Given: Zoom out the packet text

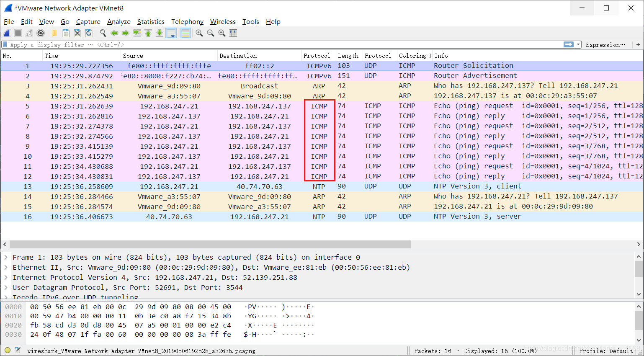Looking at the screenshot, I should (x=211, y=33).
